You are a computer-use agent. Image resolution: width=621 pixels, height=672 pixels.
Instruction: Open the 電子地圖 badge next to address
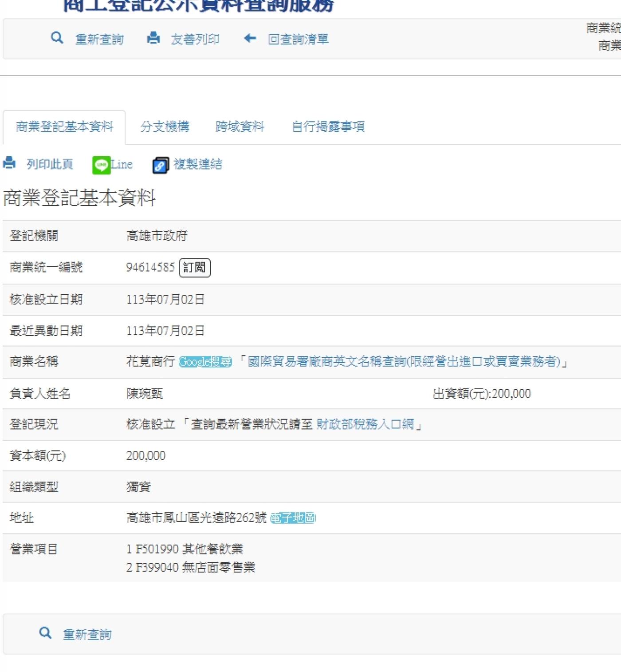pyautogui.click(x=293, y=518)
